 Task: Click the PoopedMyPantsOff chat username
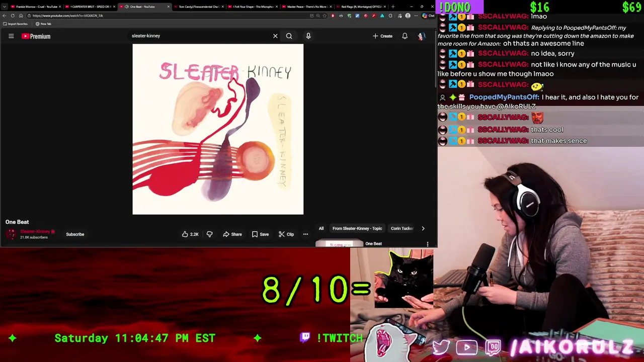[504, 97]
